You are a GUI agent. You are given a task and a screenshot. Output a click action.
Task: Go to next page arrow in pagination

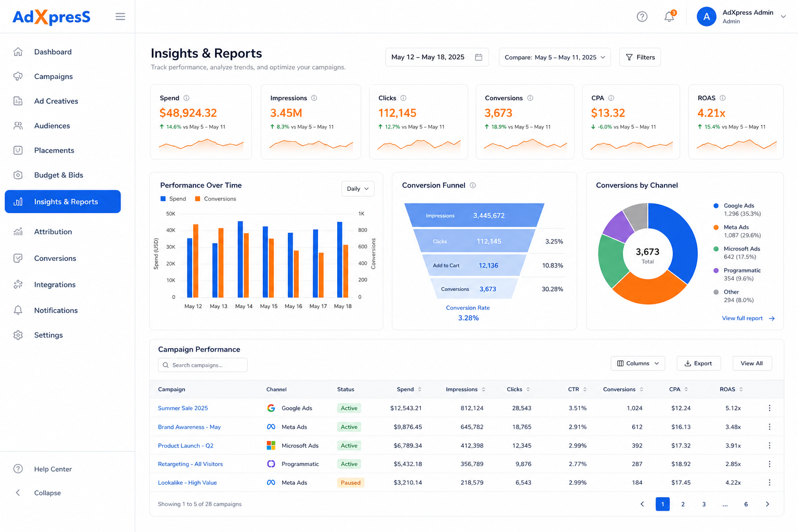click(x=767, y=504)
